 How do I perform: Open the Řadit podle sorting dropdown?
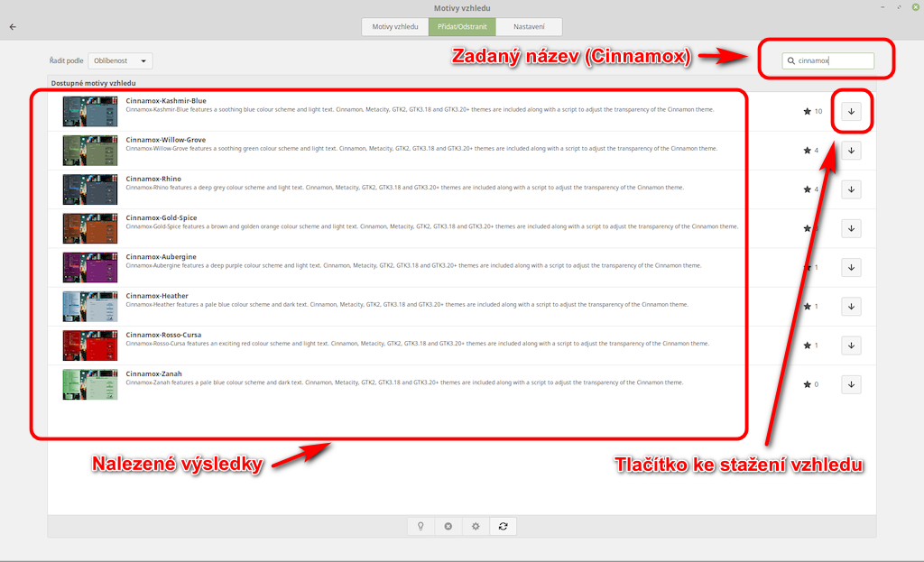click(x=120, y=60)
